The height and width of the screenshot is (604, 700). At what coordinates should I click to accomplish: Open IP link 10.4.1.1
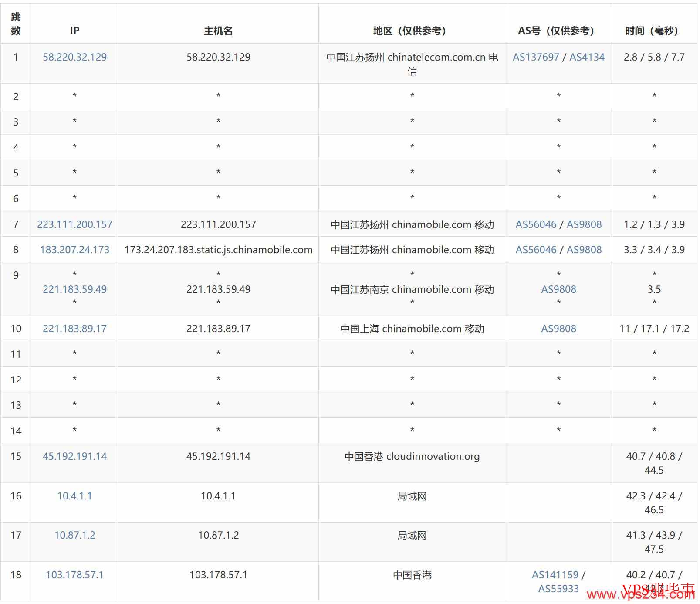pos(74,496)
